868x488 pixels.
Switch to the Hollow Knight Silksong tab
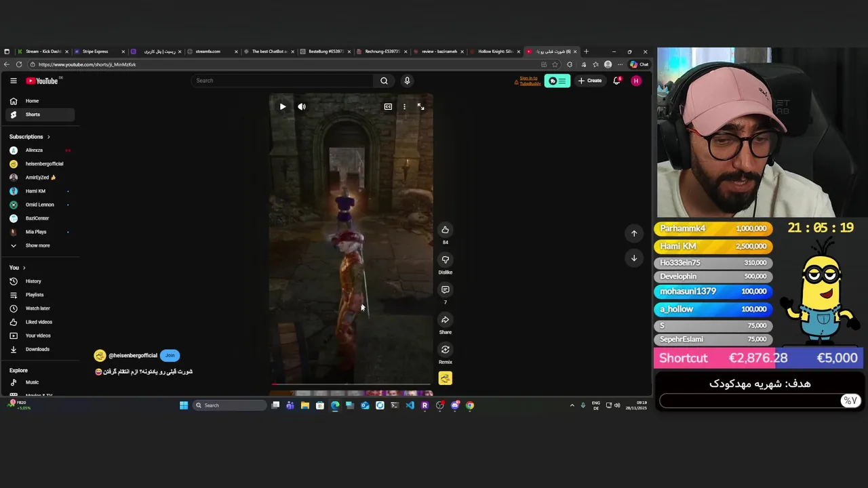coord(494,52)
